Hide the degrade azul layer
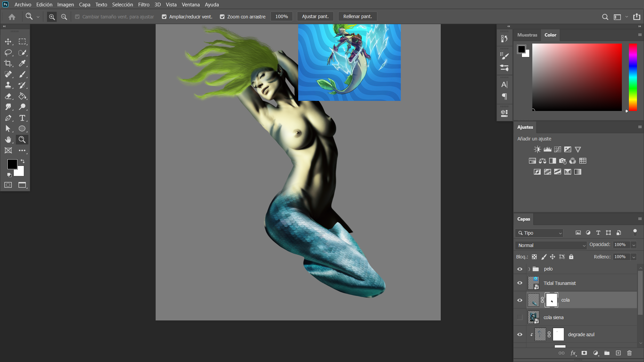Screen dimensions: 644x362 click(520, 334)
